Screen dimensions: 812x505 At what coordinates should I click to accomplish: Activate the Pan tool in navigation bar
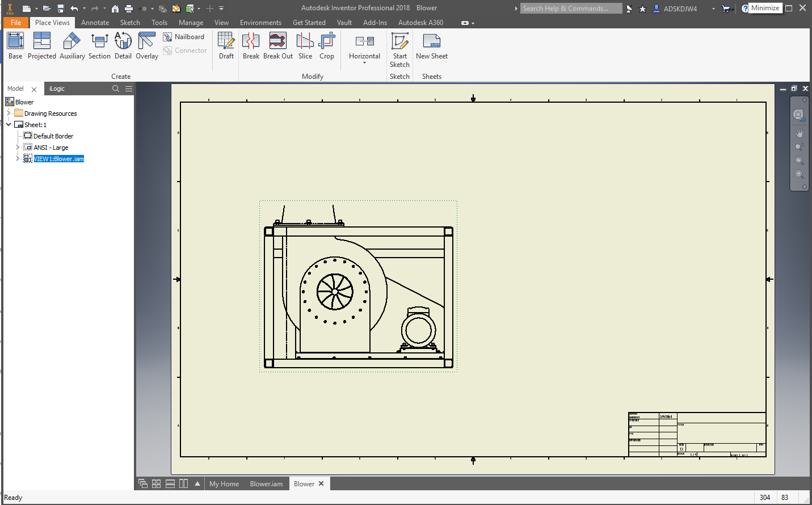point(799,133)
